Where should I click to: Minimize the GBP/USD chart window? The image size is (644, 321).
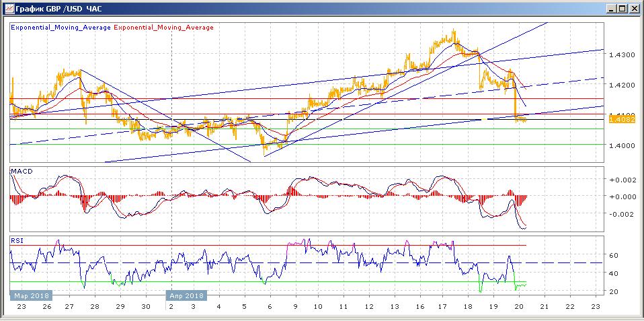click(612, 8)
